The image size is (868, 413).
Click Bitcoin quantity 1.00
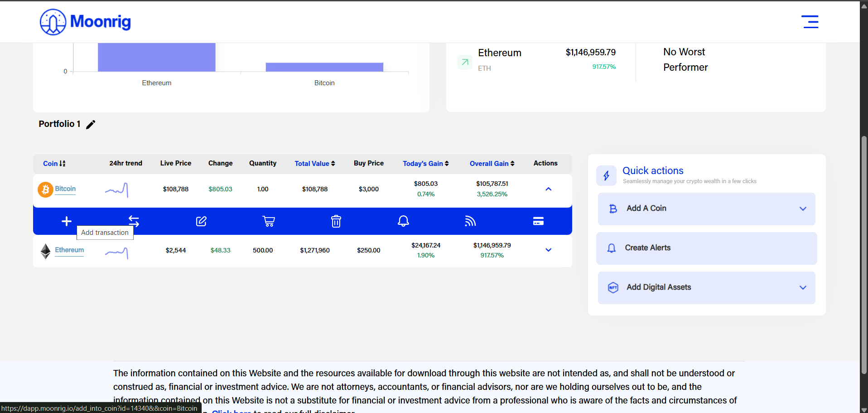(263, 189)
